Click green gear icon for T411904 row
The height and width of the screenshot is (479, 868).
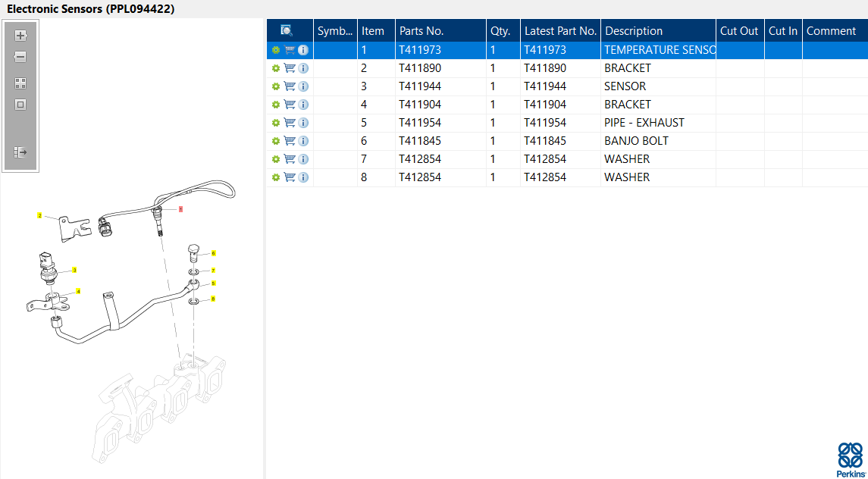tap(276, 105)
